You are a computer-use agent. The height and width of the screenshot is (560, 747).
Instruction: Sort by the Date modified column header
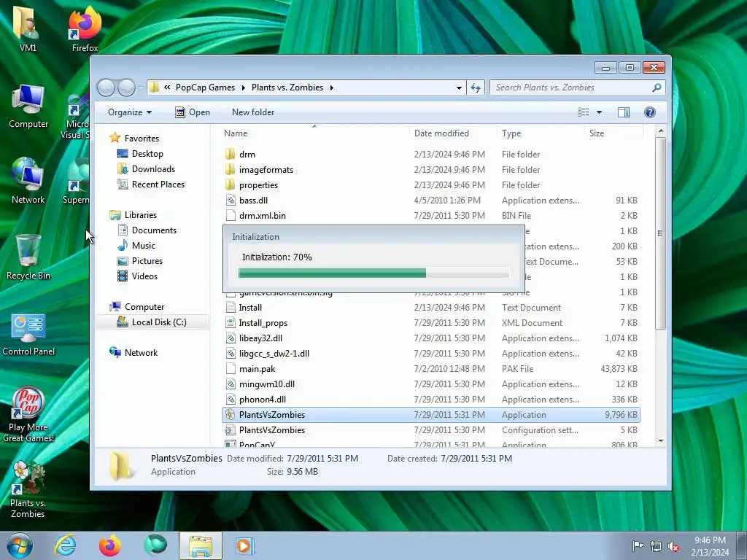tap(452, 133)
